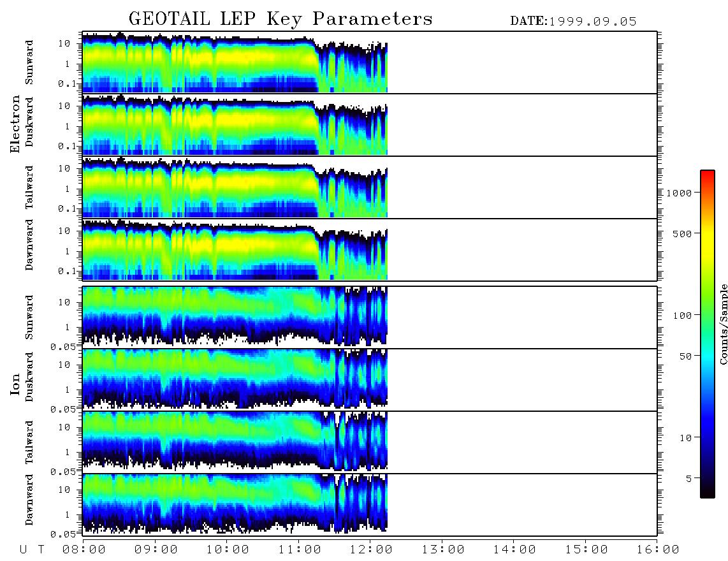Select the Ion Dawnward panel label

[29, 500]
